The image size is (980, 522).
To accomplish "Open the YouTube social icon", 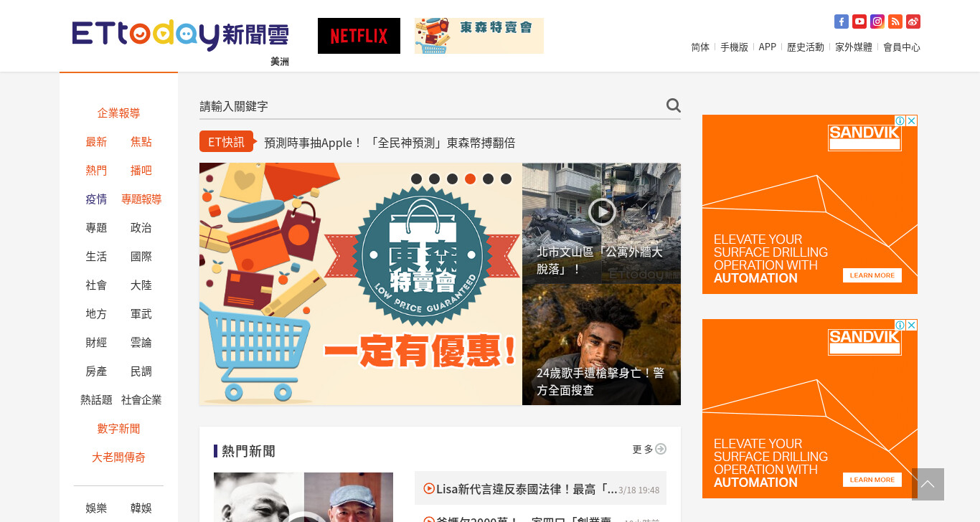I will (x=859, y=22).
